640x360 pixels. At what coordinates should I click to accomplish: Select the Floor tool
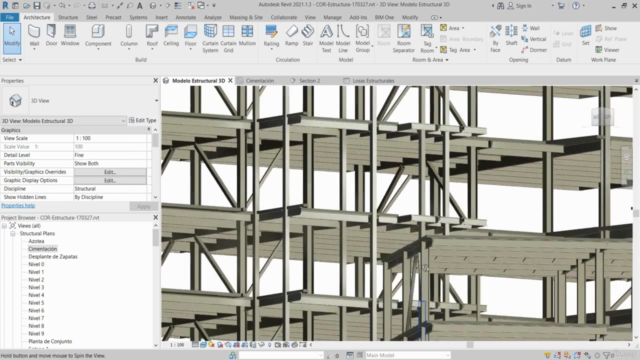pos(190,36)
